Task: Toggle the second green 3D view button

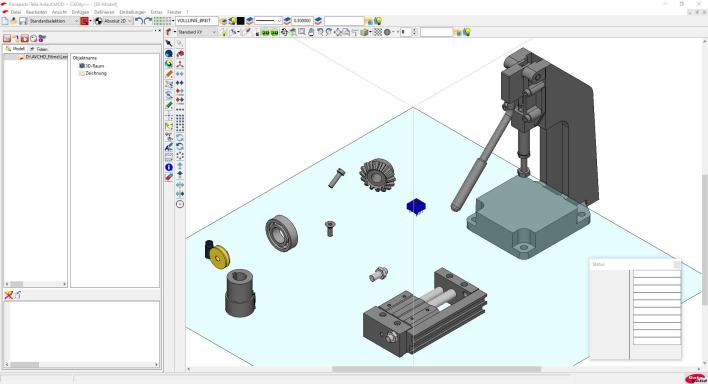Action: click(274, 33)
